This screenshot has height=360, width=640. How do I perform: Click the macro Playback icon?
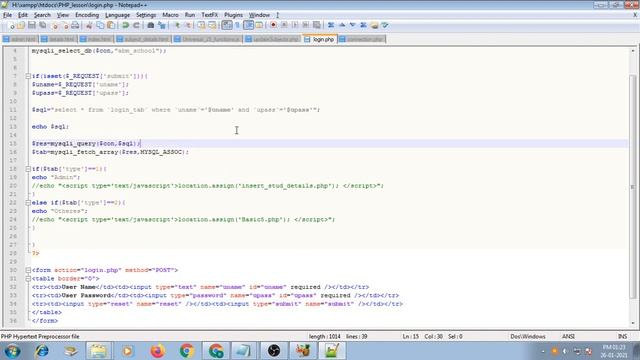[295, 25]
